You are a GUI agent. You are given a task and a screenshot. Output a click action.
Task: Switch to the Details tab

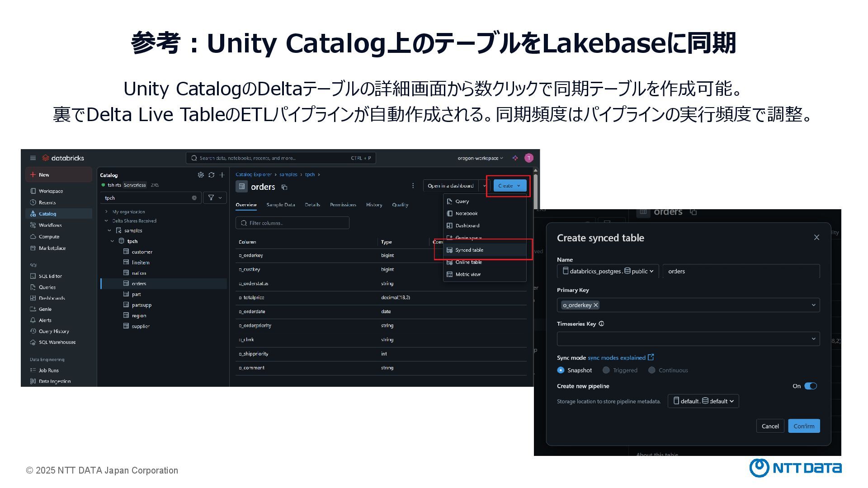coord(312,205)
